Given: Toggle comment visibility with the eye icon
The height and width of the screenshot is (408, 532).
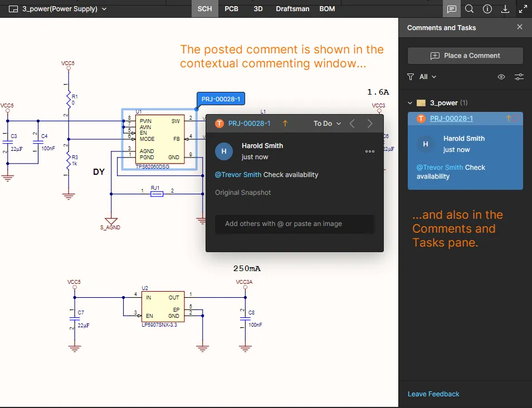Looking at the screenshot, I should pyautogui.click(x=501, y=77).
